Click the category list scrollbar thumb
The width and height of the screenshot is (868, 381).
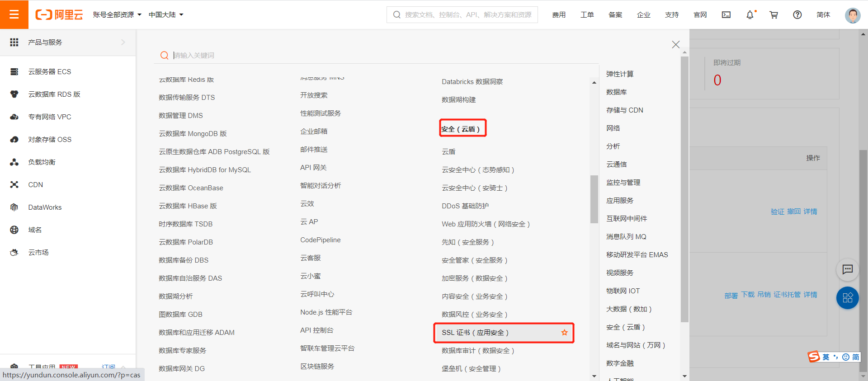684,189
